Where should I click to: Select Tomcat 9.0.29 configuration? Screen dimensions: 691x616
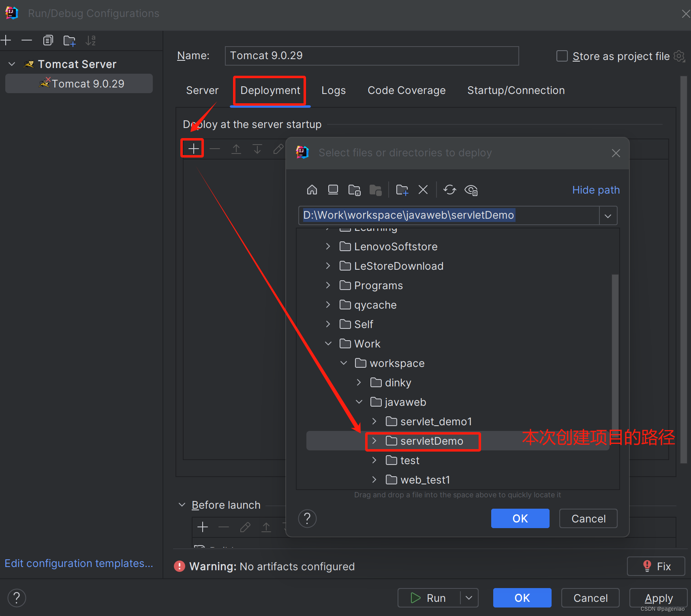click(79, 83)
